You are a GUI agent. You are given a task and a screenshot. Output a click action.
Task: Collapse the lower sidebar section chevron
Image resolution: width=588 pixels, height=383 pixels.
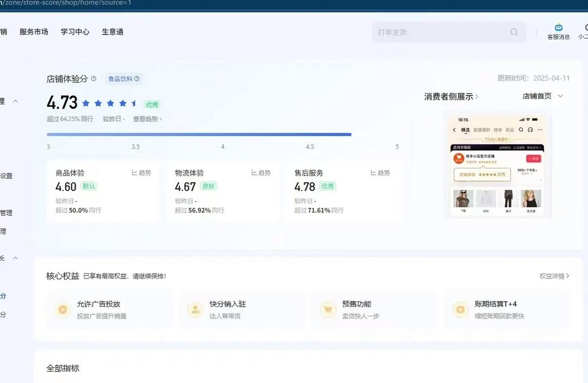pos(15,258)
